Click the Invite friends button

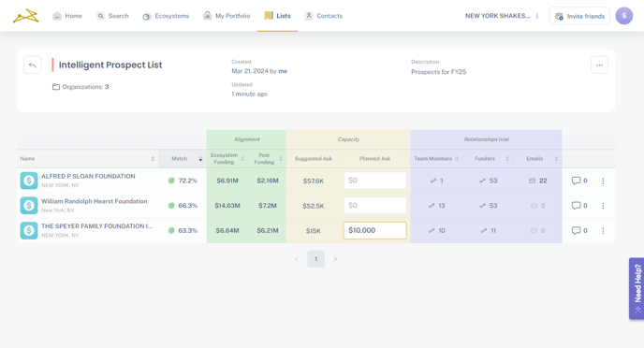click(x=579, y=16)
